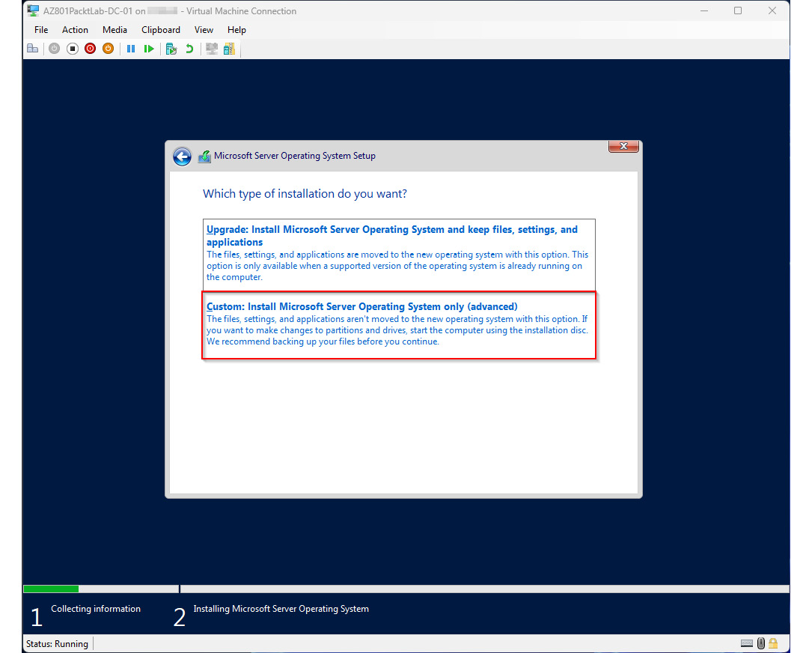The image size is (812, 653).
Task: Send Ctrl+Alt+Delete using the toolbar icon
Action: point(33,49)
